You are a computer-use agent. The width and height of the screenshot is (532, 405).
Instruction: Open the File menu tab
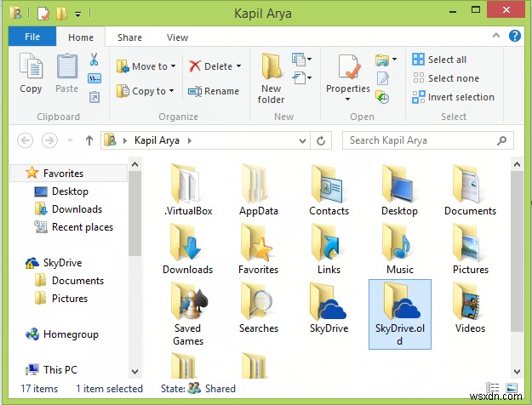pyautogui.click(x=32, y=37)
